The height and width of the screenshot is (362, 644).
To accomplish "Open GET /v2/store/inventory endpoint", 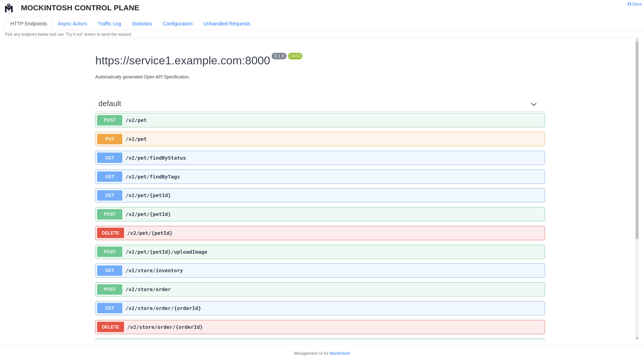I will pyautogui.click(x=319, y=270).
